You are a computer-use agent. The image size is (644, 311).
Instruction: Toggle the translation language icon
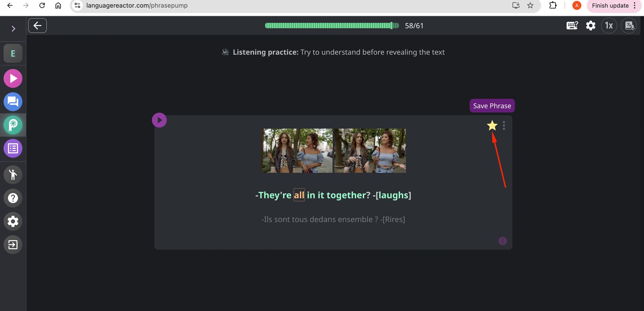(x=629, y=26)
